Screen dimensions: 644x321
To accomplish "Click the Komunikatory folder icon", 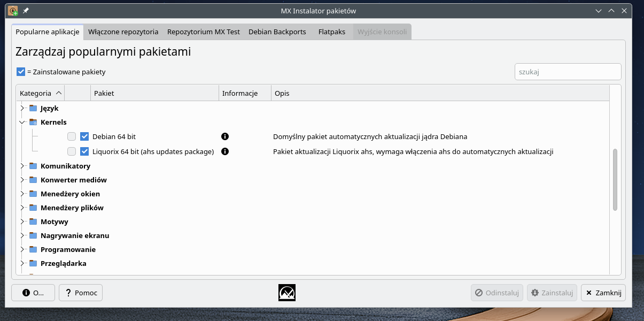I will tap(33, 166).
